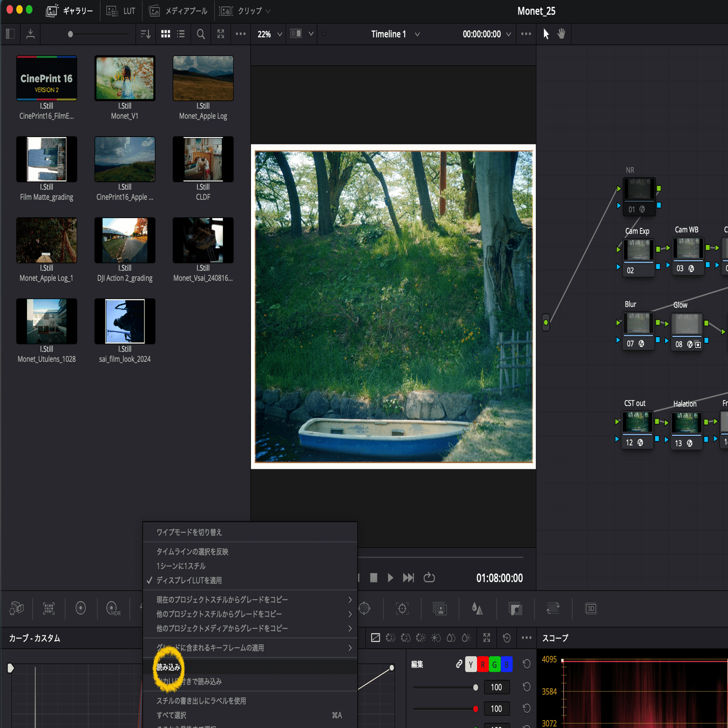Select the hand pan tool
The height and width of the screenshot is (728, 728).
[x=561, y=34]
